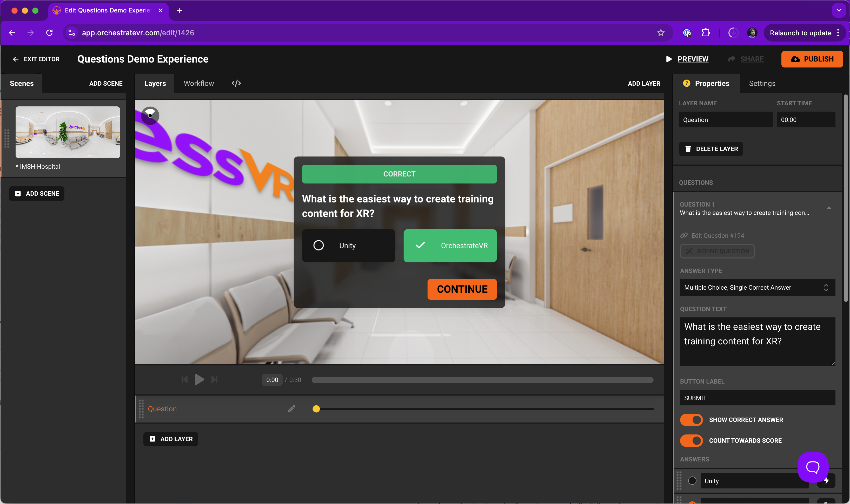Skip to next with forward icon

point(214,379)
